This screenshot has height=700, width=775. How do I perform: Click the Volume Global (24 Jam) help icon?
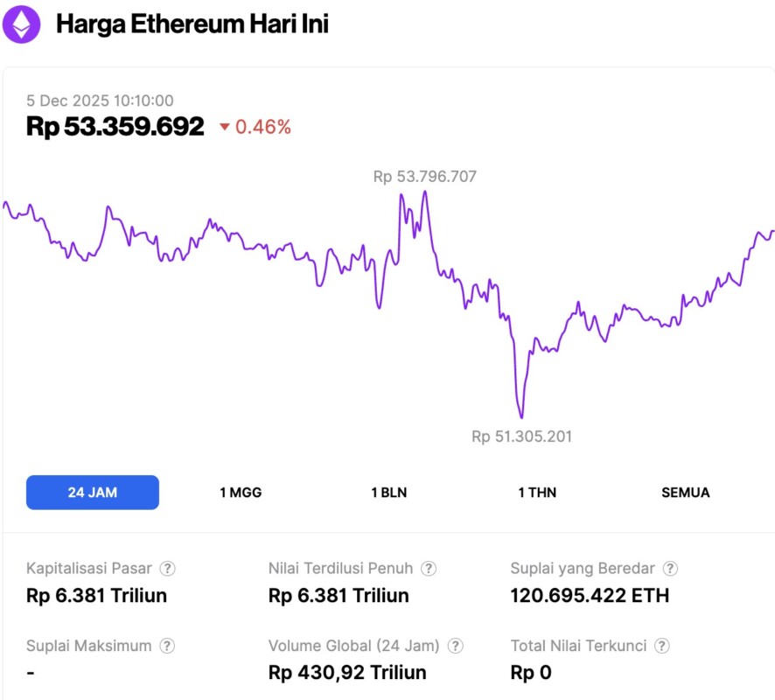point(456,647)
